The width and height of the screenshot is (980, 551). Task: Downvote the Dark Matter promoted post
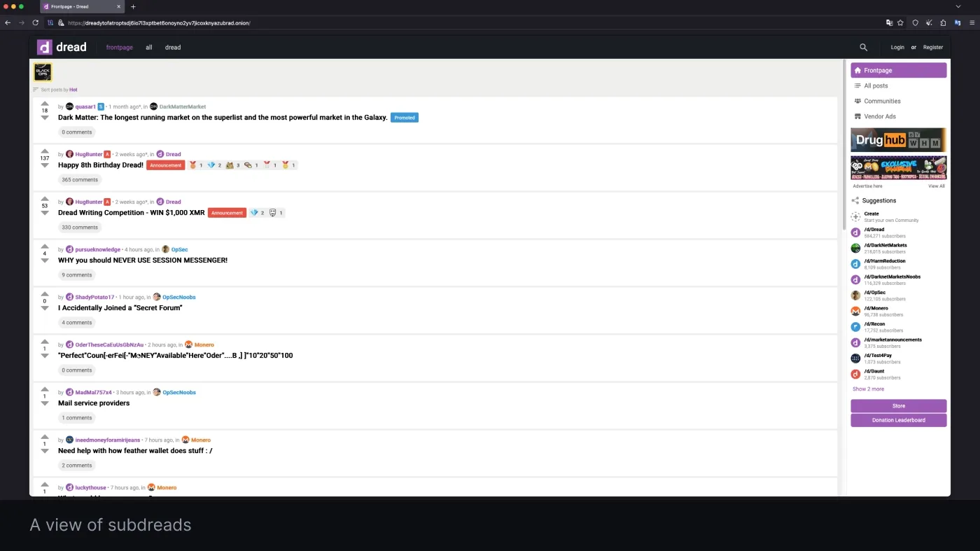[x=45, y=118]
